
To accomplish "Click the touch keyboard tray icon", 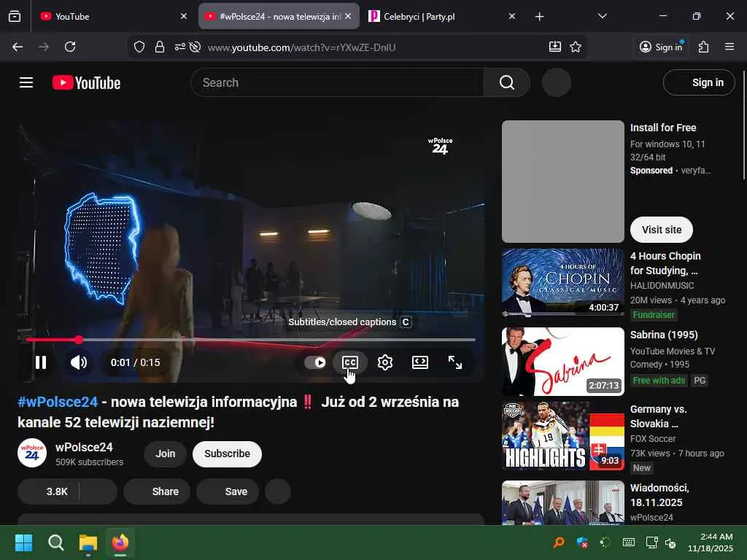I will point(628,542).
